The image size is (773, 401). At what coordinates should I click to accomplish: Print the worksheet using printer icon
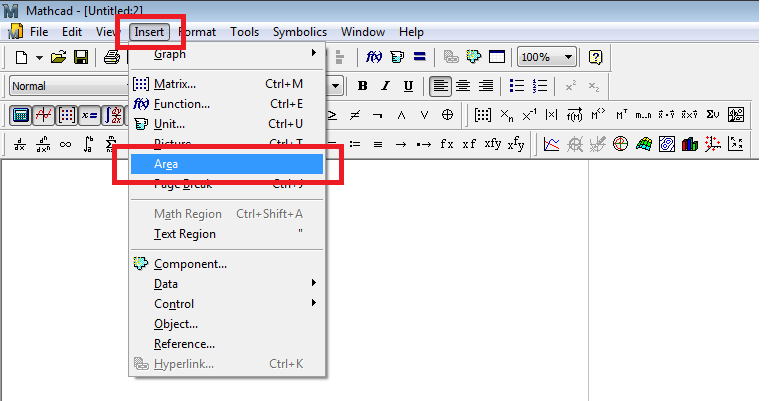tap(111, 58)
